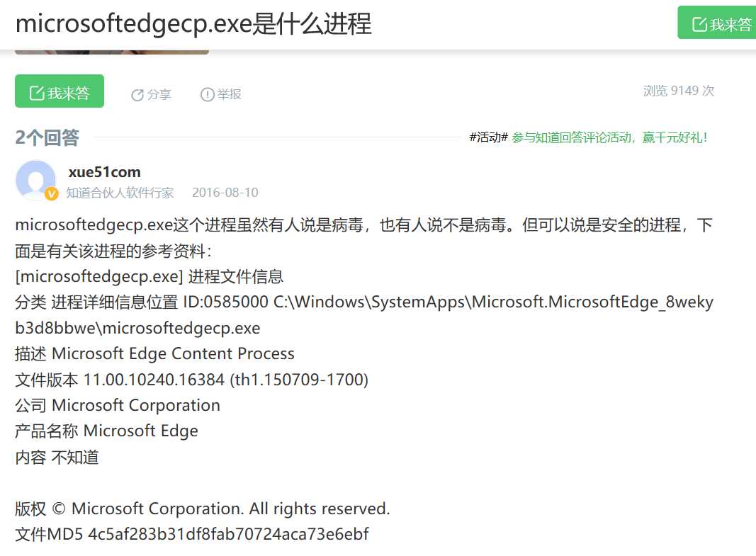The width and height of the screenshot is (756, 556).
Task: Click the 2个回答 answers heading
Action: pyautogui.click(x=47, y=138)
